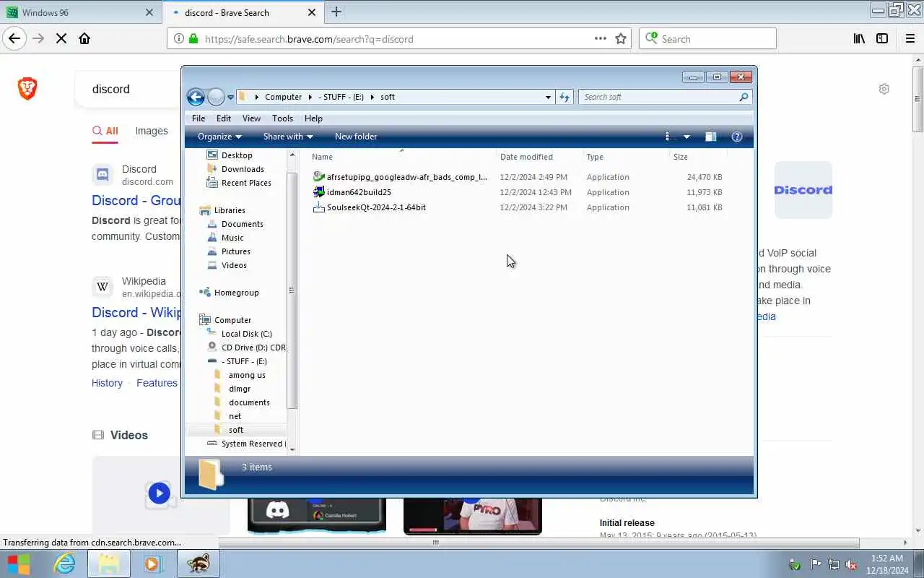Go to the browser home page icon

(84, 39)
